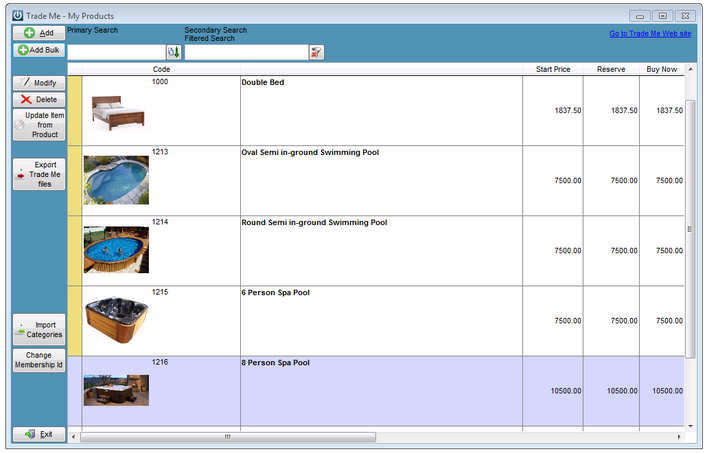Click the Trade Me app icon in title bar
This screenshot has width=707, height=454.
[18, 16]
